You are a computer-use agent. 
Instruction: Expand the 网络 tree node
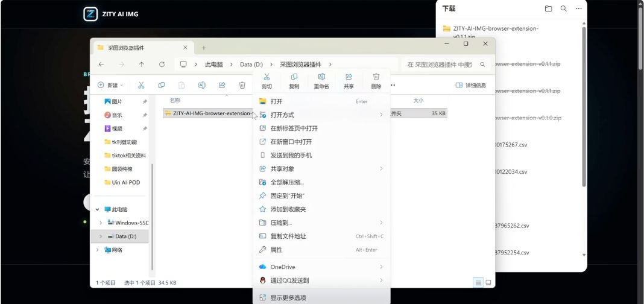(x=97, y=250)
